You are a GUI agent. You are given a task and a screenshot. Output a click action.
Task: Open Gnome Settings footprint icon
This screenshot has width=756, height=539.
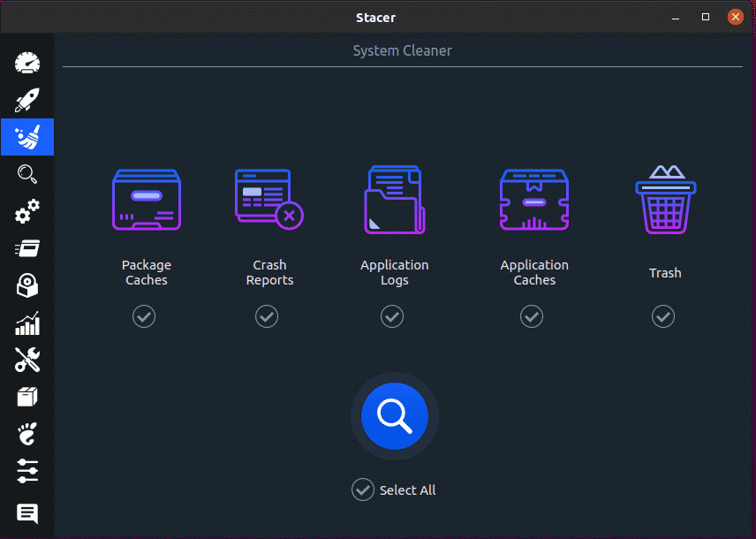pos(27,434)
